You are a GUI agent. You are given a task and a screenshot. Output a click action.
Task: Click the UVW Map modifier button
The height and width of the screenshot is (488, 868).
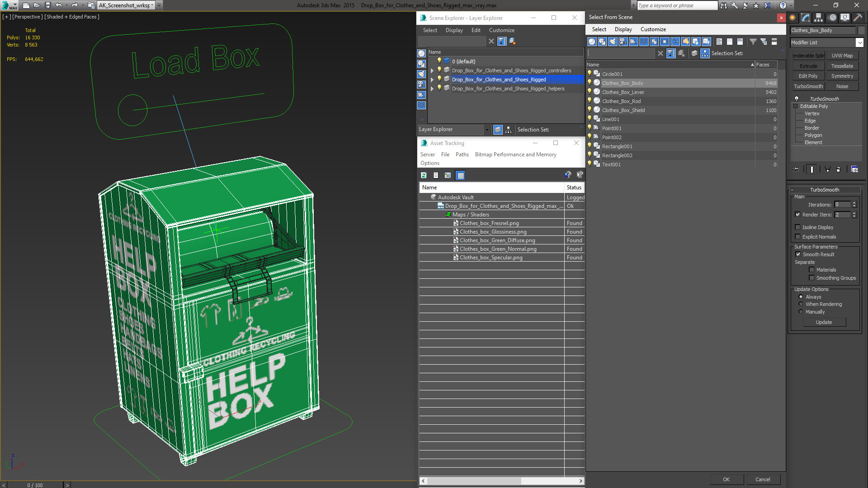pos(842,56)
